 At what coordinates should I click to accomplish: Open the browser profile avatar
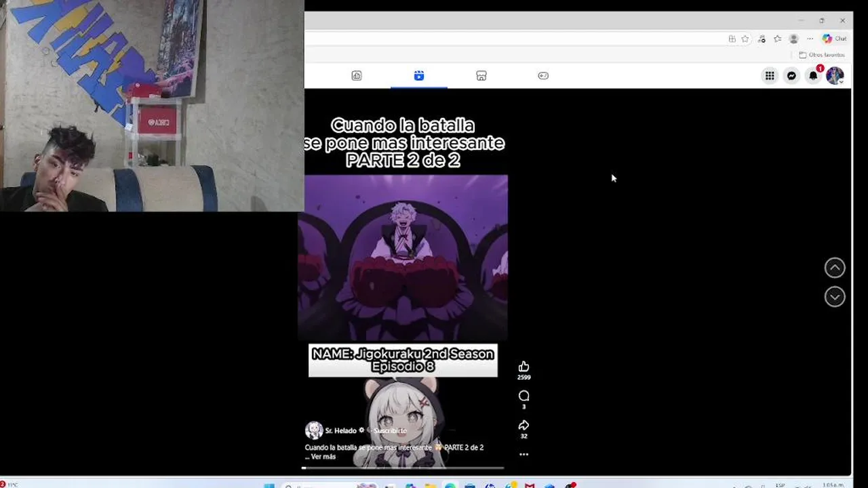(x=793, y=39)
